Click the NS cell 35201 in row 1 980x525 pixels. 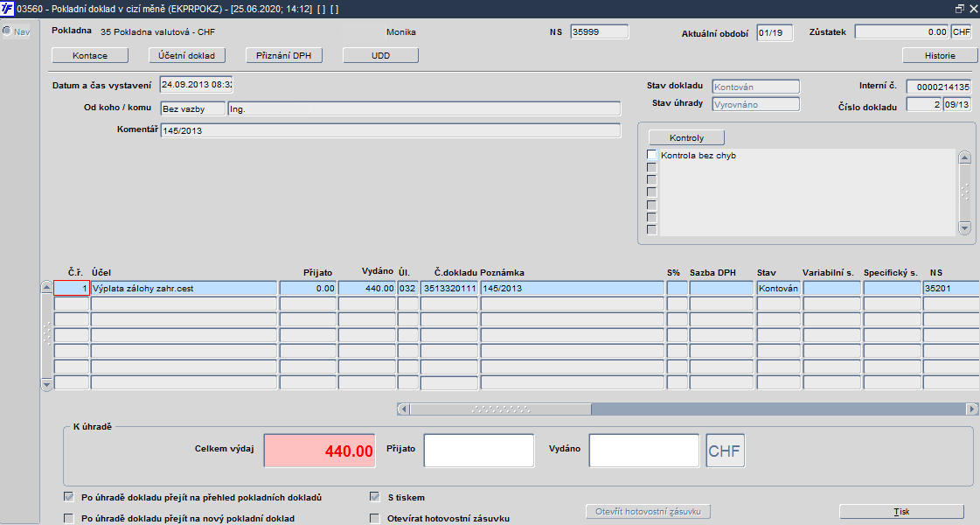(950, 288)
